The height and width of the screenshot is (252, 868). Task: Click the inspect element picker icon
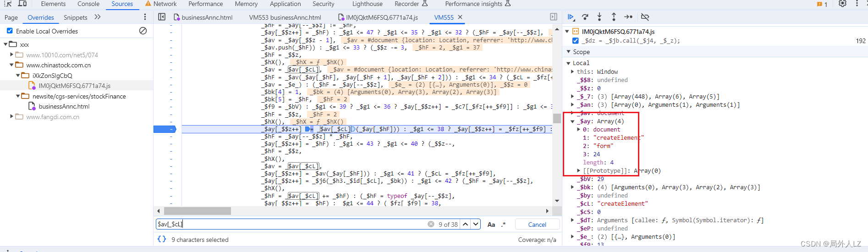(x=8, y=4)
